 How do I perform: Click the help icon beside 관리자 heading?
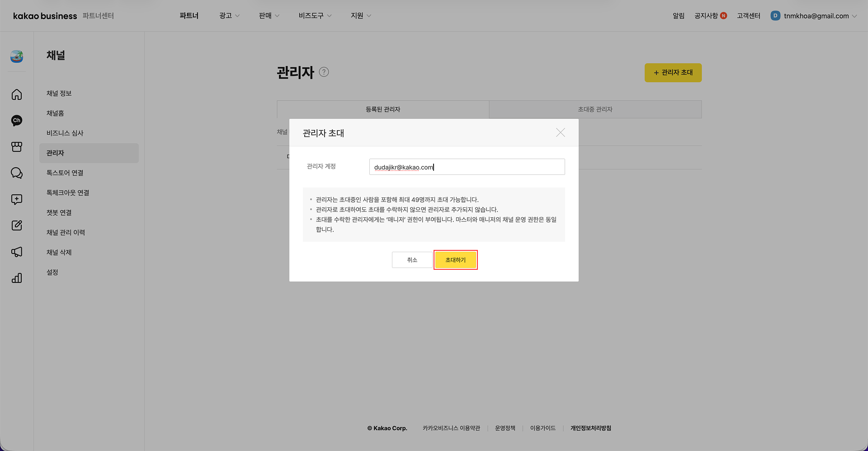coord(324,72)
